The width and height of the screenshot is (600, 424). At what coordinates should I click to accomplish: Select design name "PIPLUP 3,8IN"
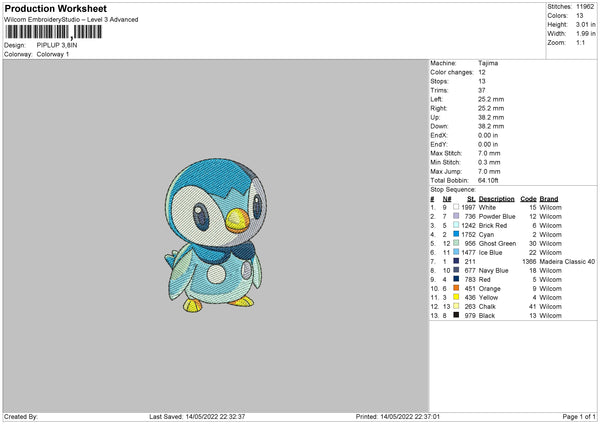pos(57,45)
